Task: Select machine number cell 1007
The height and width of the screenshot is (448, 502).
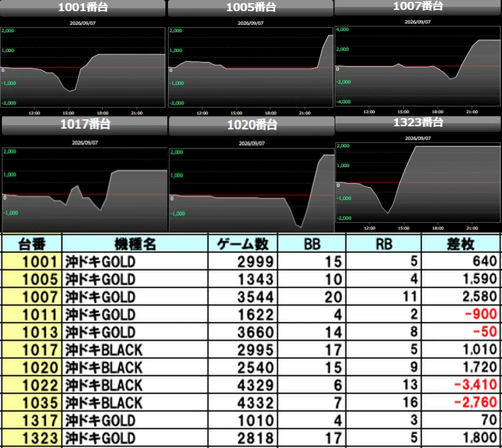Action: [x=32, y=296]
